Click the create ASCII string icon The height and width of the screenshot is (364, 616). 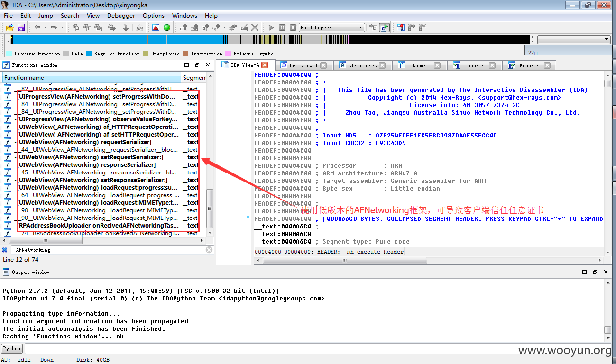point(205,27)
